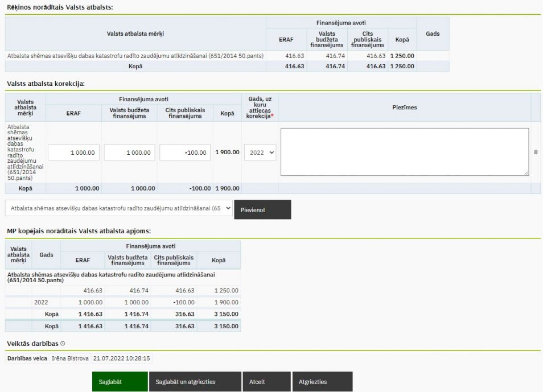Image resolution: width=543 pixels, height=392 pixels.
Task: Expand the support measure dropdown next to Pievienot
Action: coord(119,209)
